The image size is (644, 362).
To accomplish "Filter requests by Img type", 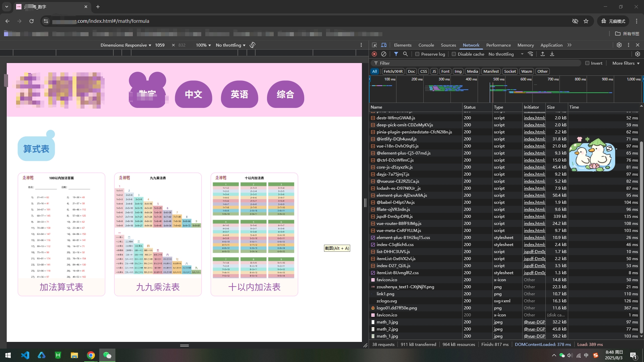I will pos(458,71).
